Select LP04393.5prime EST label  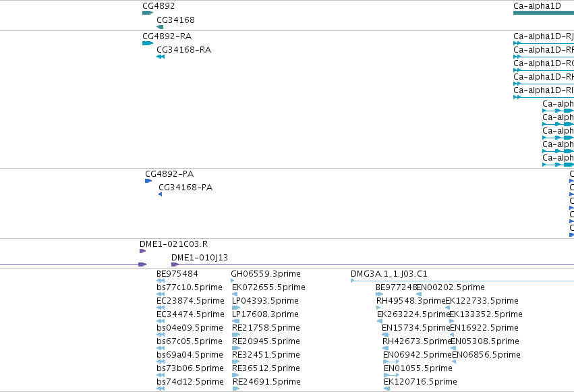[x=265, y=300]
